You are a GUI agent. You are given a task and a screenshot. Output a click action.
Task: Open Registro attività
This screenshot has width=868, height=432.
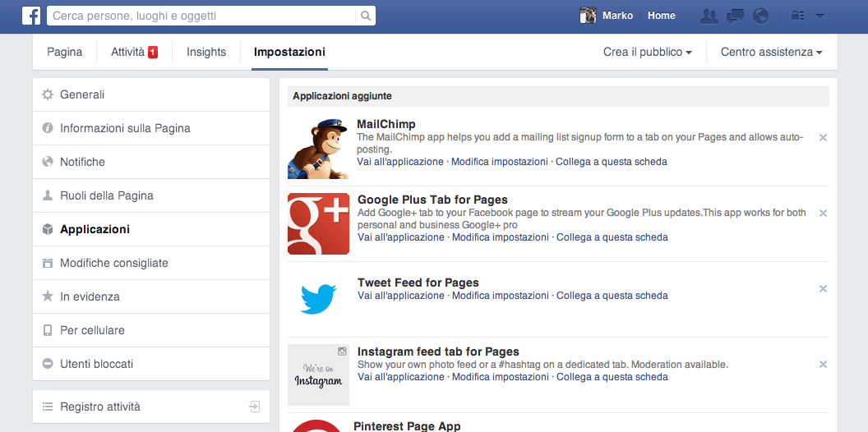coord(151,407)
